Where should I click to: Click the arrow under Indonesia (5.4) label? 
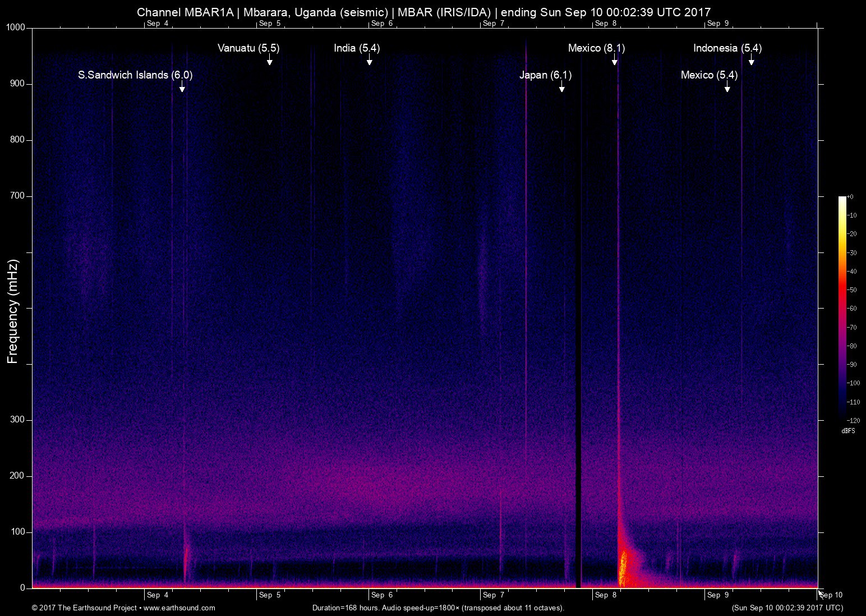pyautogui.click(x=751, y=59)
